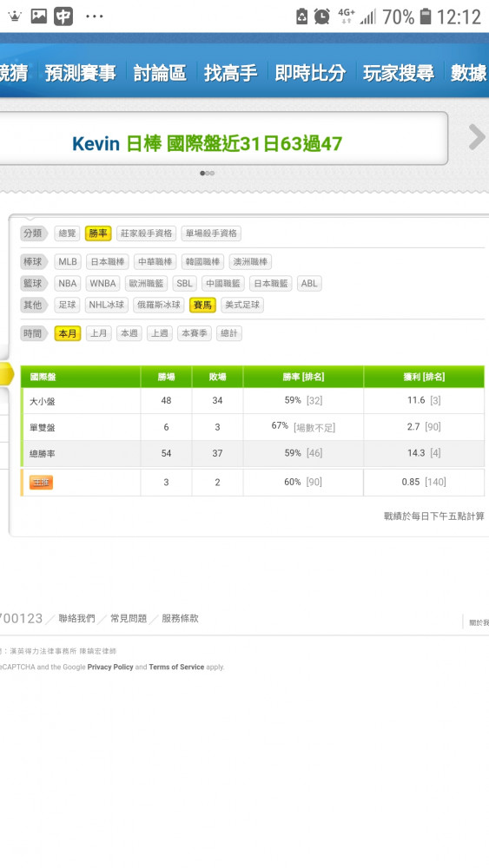The image size is (489, 868).
Task: Open the Kevin 日棒 國際盤 banner
Action: click(x=207, y=144)
